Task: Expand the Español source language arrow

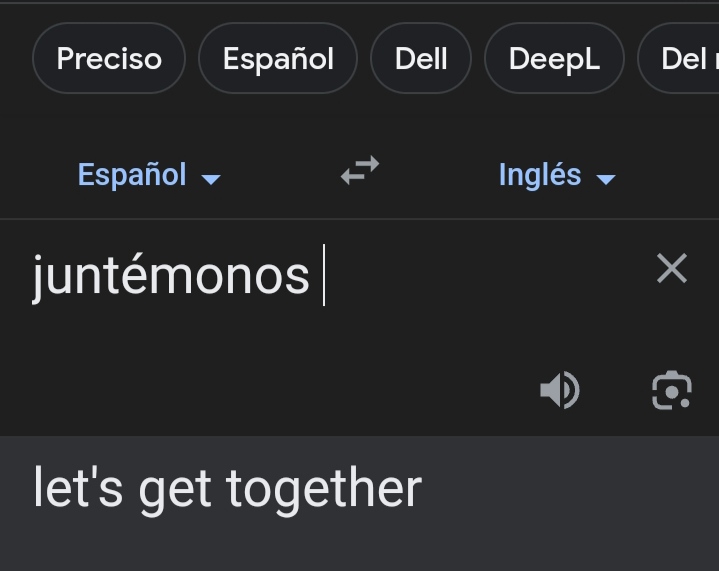Action: click(x=211, y=179)
